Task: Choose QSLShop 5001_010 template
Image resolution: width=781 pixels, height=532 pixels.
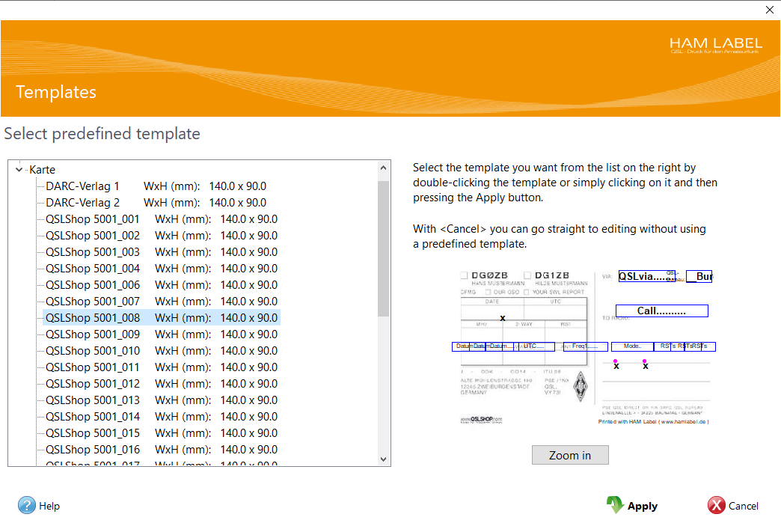Action: coord(162,351)
